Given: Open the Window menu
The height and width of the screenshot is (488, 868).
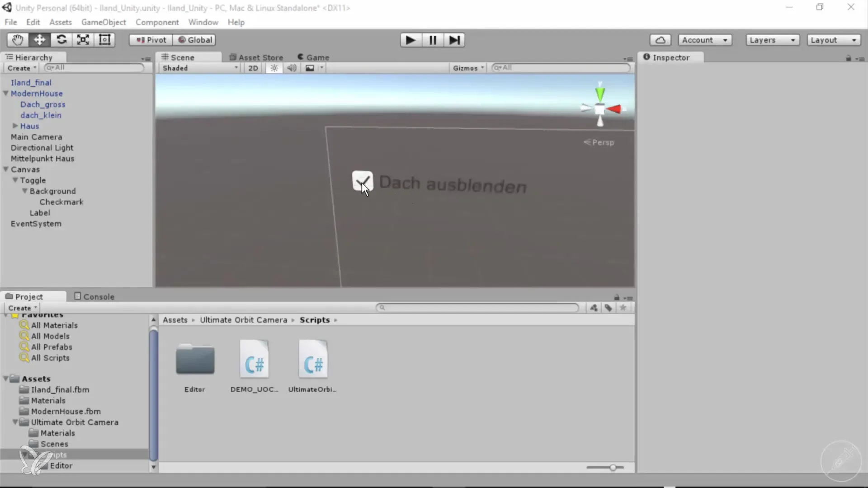Looking at the screenshot, I should coord(203,22).
